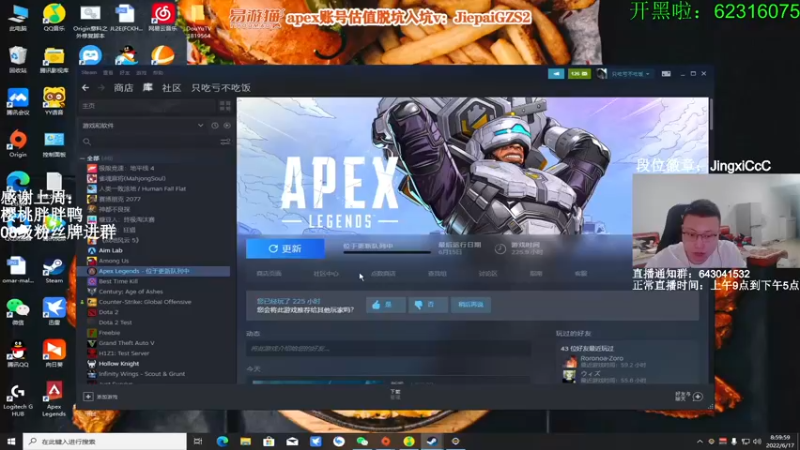Click the 主页 library home button
The height and width of the screenshot is (450, 800).
(148, 106)
